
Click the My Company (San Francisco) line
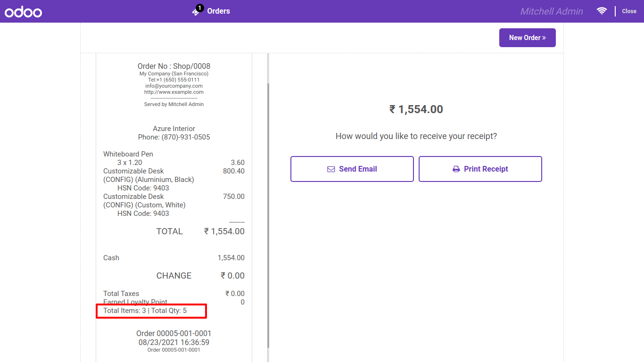174,74
